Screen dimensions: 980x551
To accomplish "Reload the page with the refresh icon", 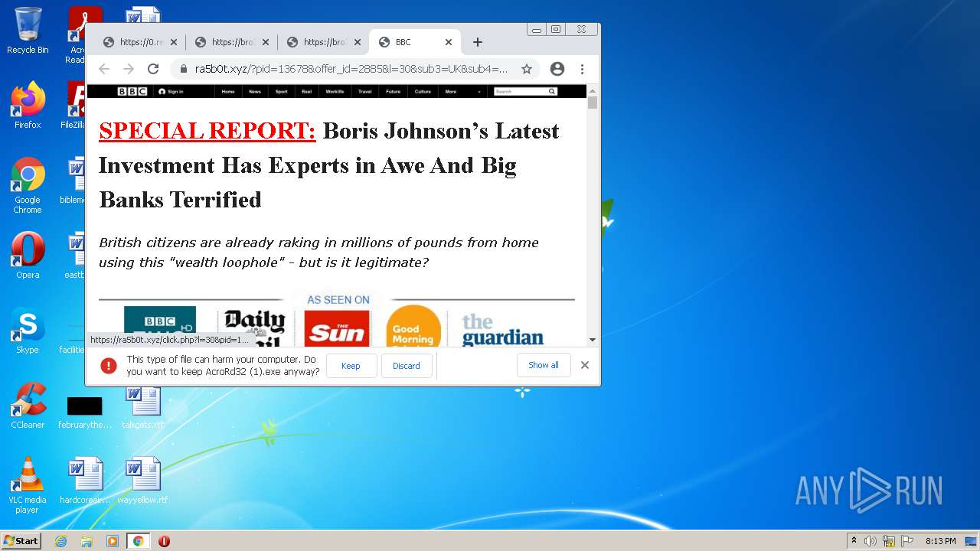I will coord(153,69).
